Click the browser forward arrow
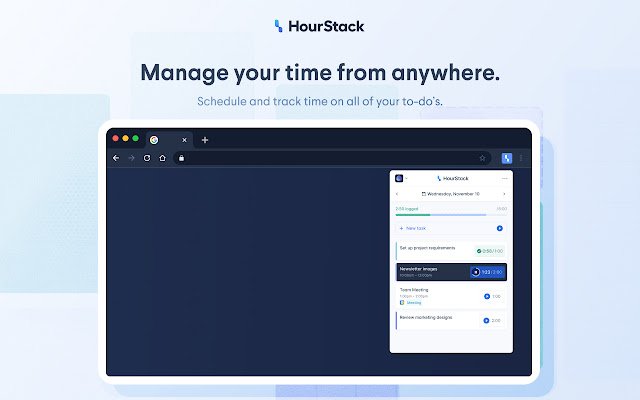The height and width of the screenshot is (400, 640). (x=131, y=158)
